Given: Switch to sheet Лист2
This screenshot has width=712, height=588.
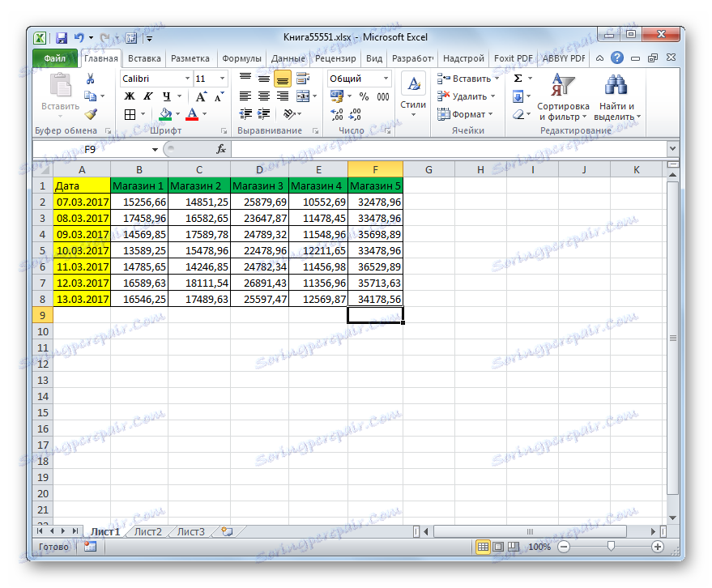Looking at the screenshot, I should coord(147,531).
